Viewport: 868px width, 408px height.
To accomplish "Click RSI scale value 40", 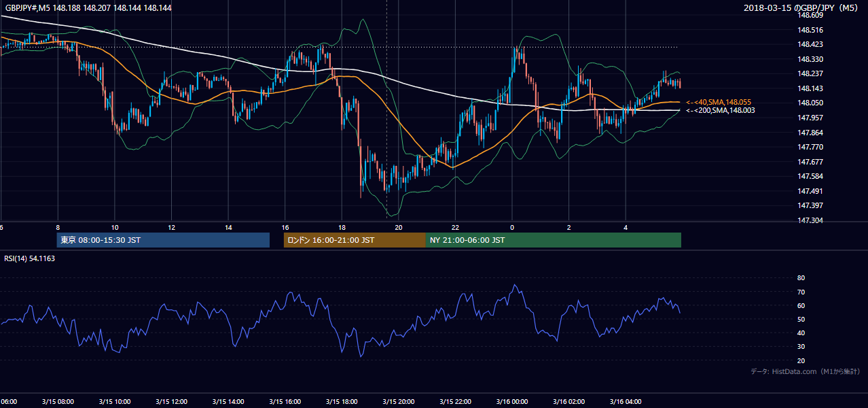I will [x=801, y=333].
